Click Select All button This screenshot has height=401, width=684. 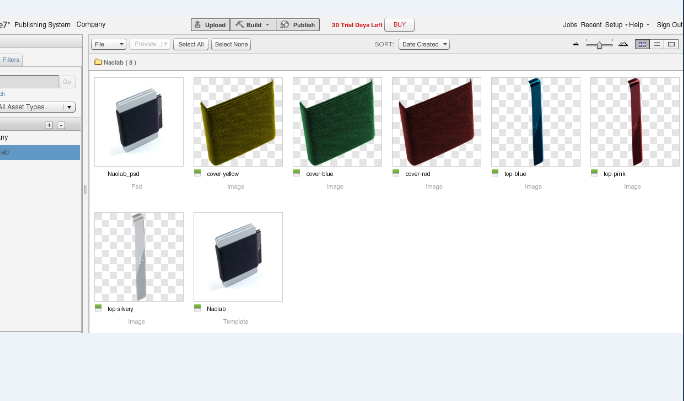click(x=191, y=45)
